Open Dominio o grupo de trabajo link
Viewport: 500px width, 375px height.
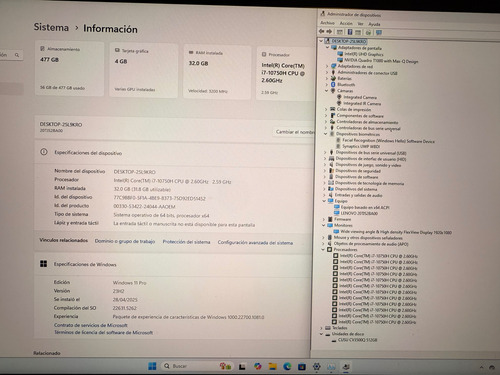125,241
